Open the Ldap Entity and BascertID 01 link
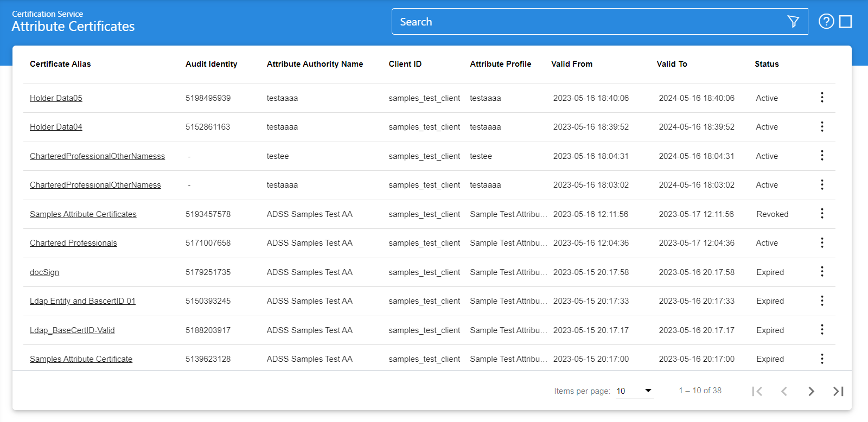 coord(82,301)
